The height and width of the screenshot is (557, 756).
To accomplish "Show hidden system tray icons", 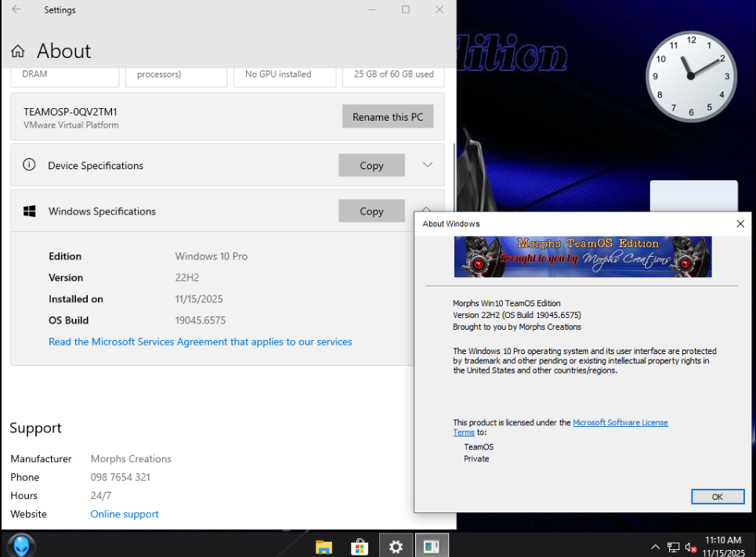I will (655, 547).
